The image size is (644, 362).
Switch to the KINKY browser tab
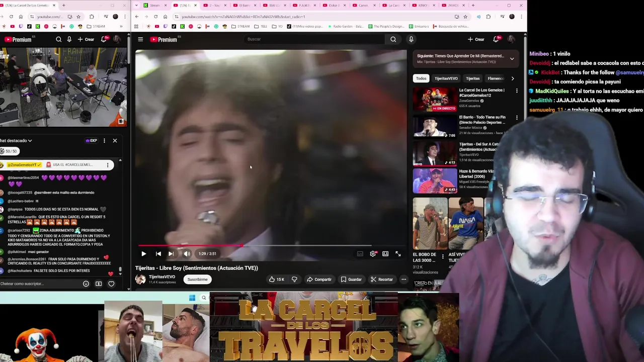[x=424, y=6]
